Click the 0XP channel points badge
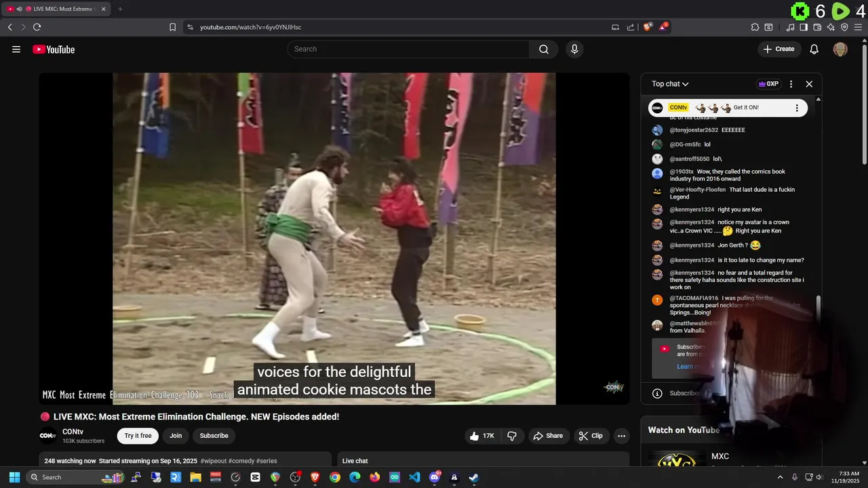 coord(768,84)
